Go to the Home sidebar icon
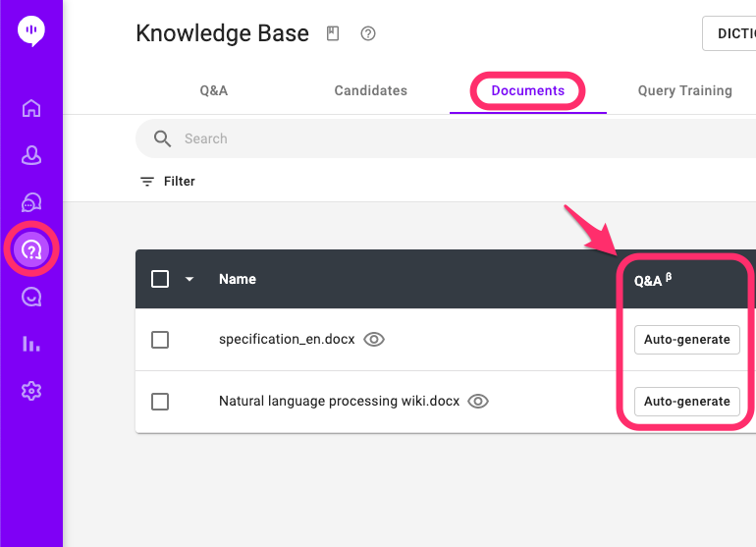Image resolution: width=756 pixels, height=547 pixels. tap(31, 108)
